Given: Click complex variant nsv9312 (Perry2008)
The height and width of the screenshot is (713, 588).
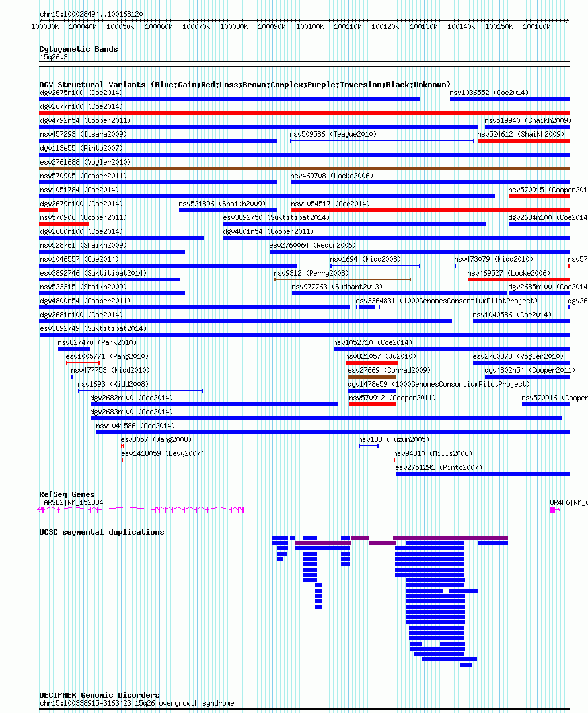Looking at the screenshot, I should [x=311, y=274].
